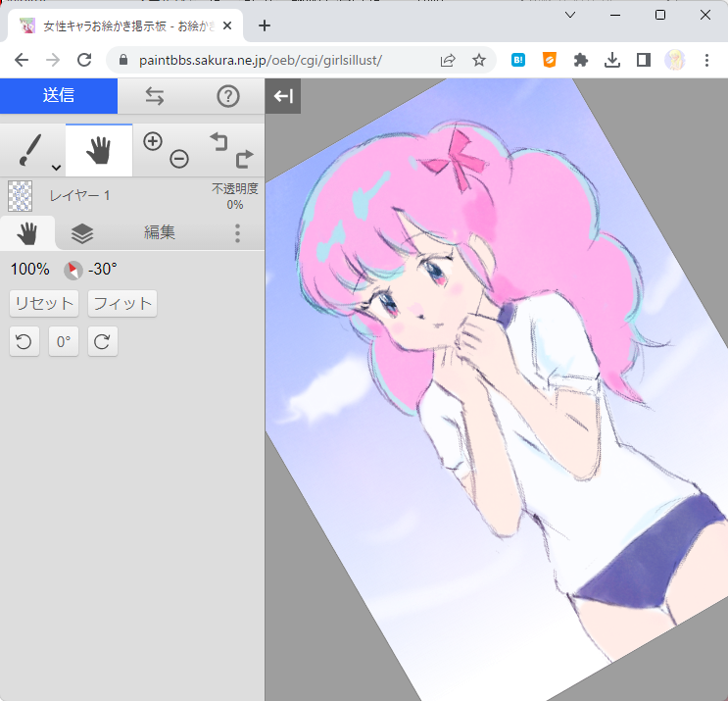Bookmark this page with the star icon
Screen dimensions: 728x701
coord(479,60)
